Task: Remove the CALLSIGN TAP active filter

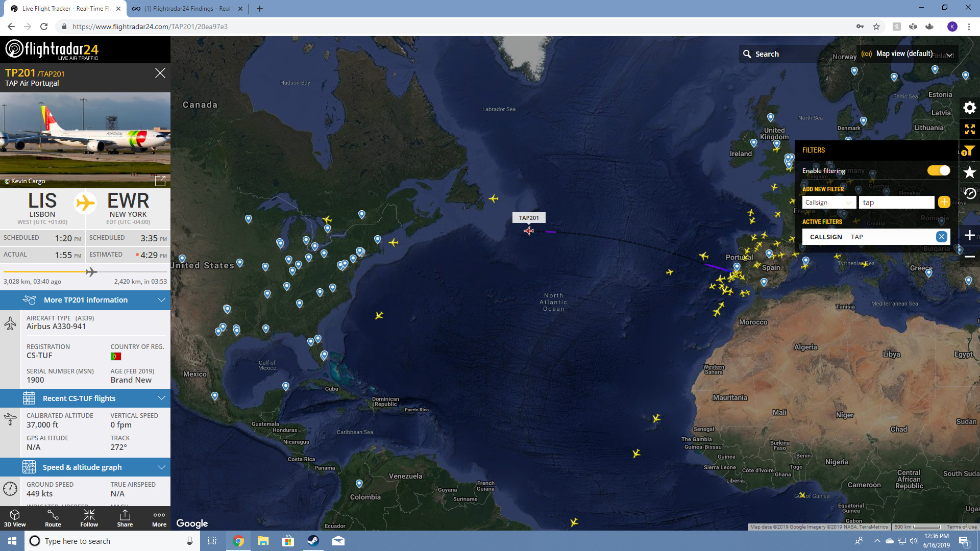Action: coord(941,237)
